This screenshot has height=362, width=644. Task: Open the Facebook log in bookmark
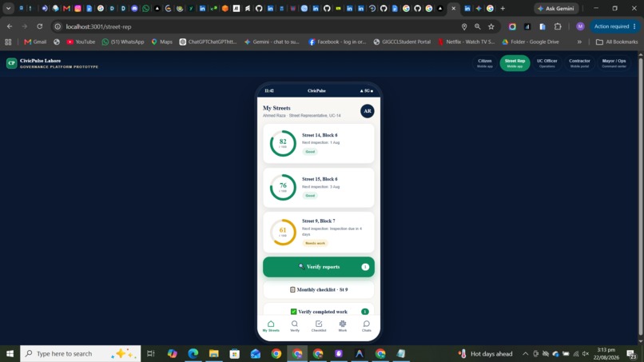point(337,42)
